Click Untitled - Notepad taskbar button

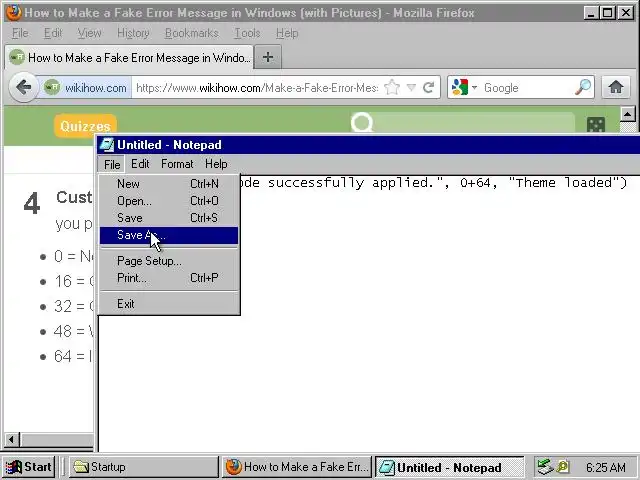[449, 467]
